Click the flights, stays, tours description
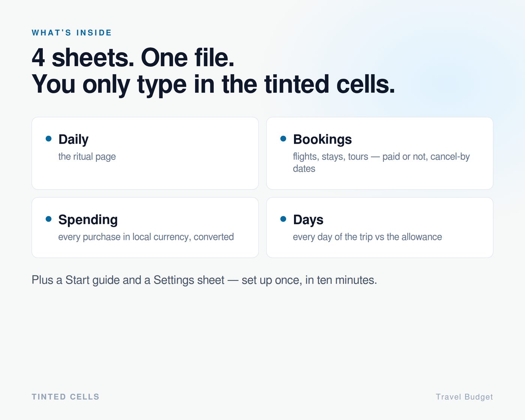The width and height of the screenshot is (525, 420). pos(381,162)
